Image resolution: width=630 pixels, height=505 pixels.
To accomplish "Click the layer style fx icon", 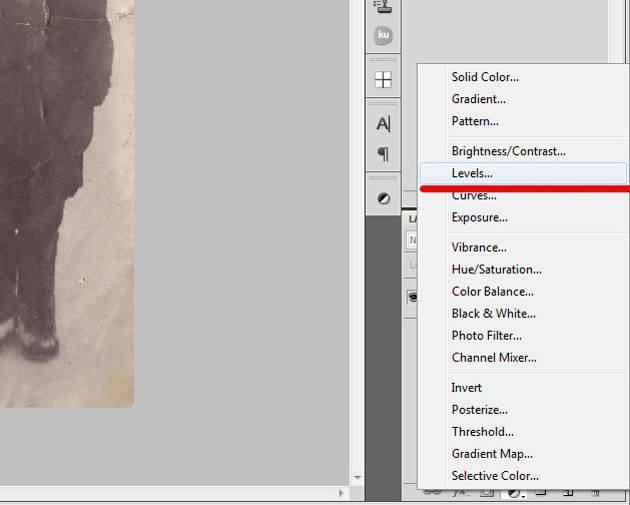I will (x=460, y=492).
